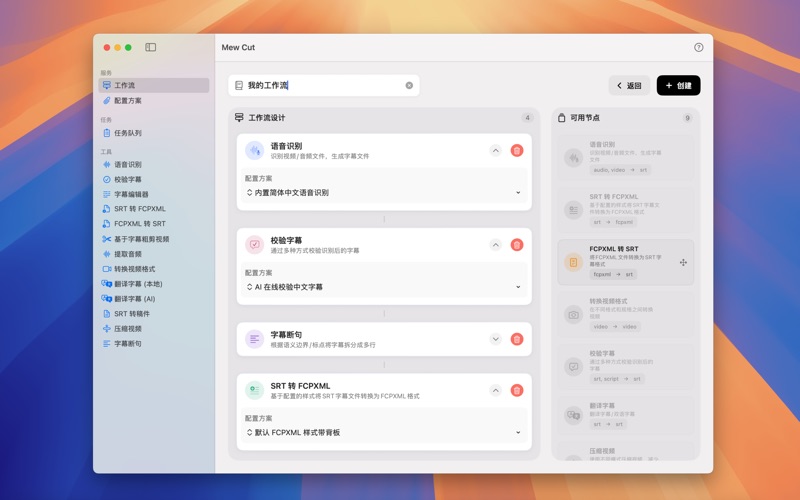Select 转换视频格式 available node

pyautogui.click(x=626, y=314)
